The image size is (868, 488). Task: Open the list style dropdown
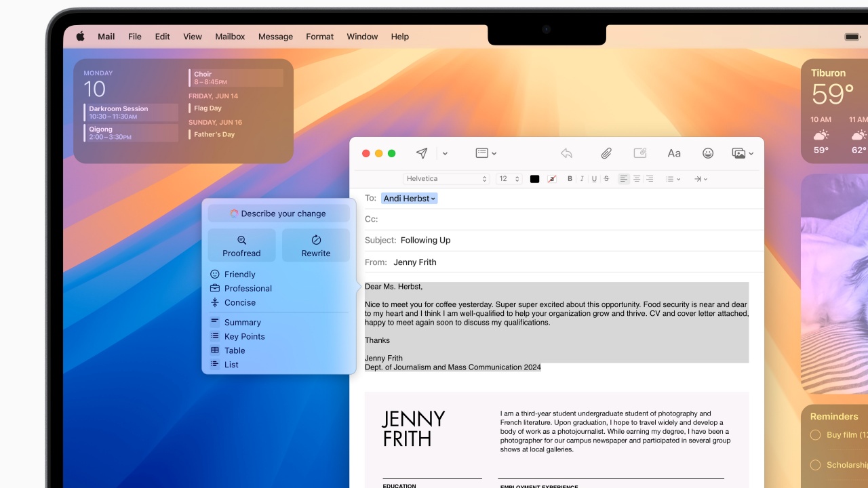click(x=673, y=178)
